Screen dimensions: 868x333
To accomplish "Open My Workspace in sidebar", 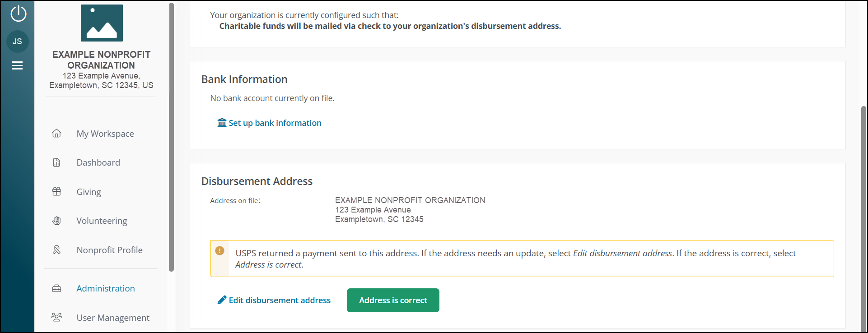I will [105, 134].
